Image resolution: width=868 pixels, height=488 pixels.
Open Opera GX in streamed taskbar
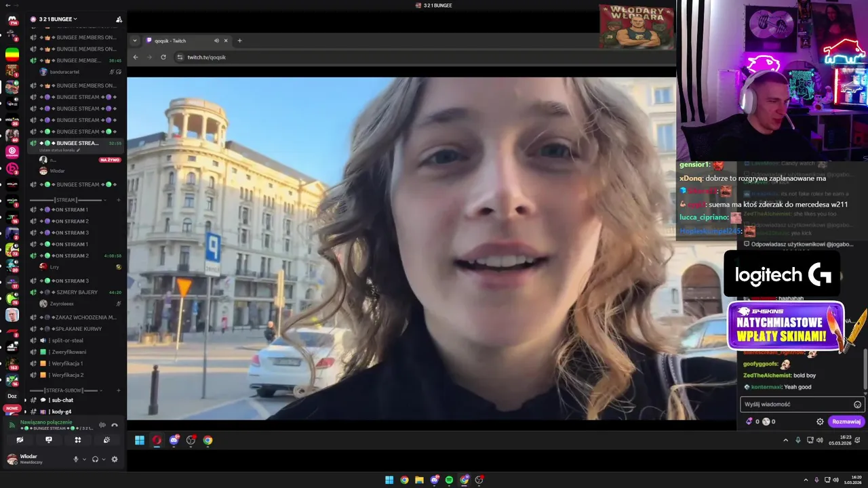(157, 441)
